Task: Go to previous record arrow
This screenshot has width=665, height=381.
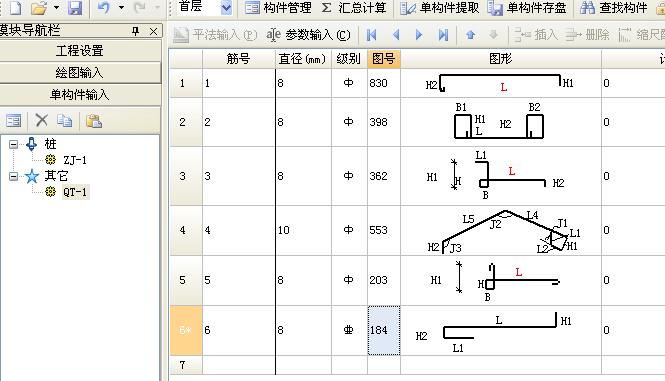Action: tap(396, 35)
